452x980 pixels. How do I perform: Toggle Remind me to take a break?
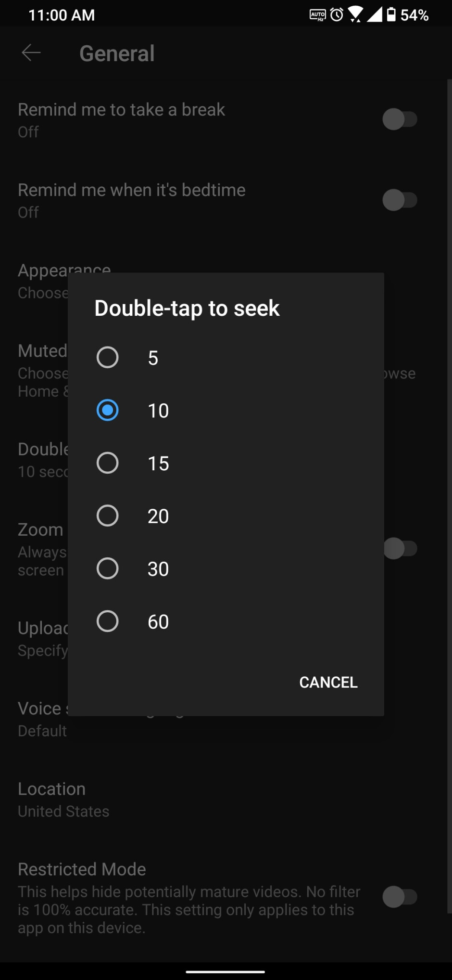[x=400, y=119]
